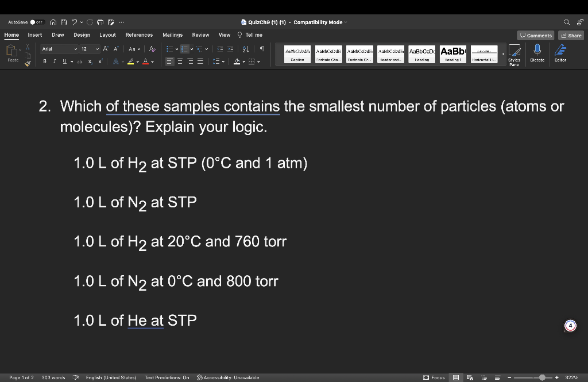Open the font size dropdown
This screenshot has width=588, height=382.
(x=96, y=49)
